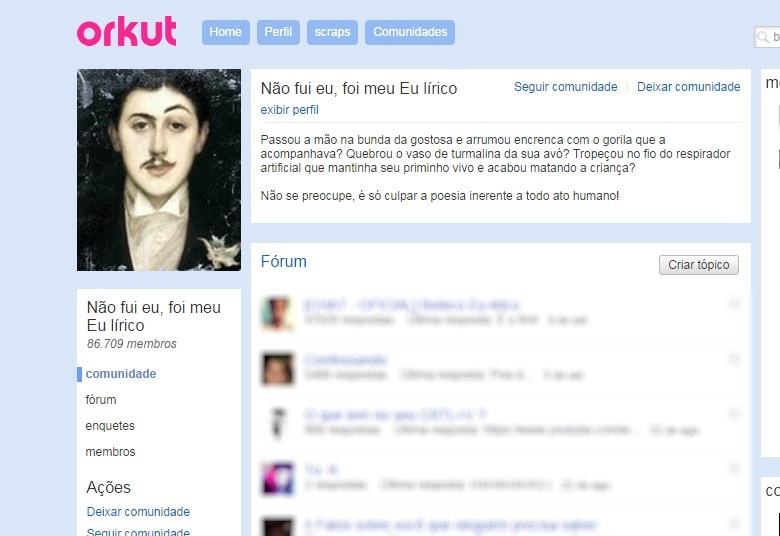Click the pink-purple avatar in forum list

click(277, 478)
